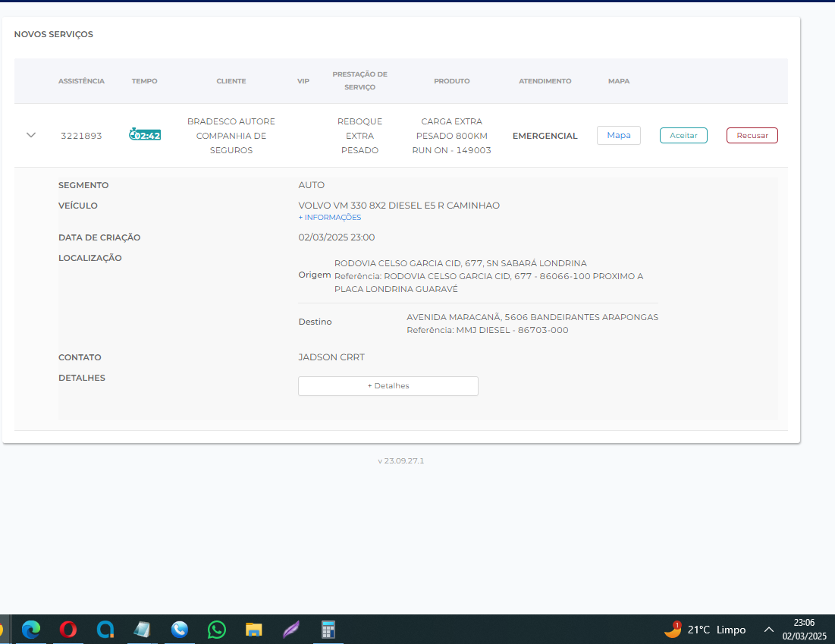835x644 pixels.
Task: Open File Explorer folder icon
Action: tap(253, 630)
